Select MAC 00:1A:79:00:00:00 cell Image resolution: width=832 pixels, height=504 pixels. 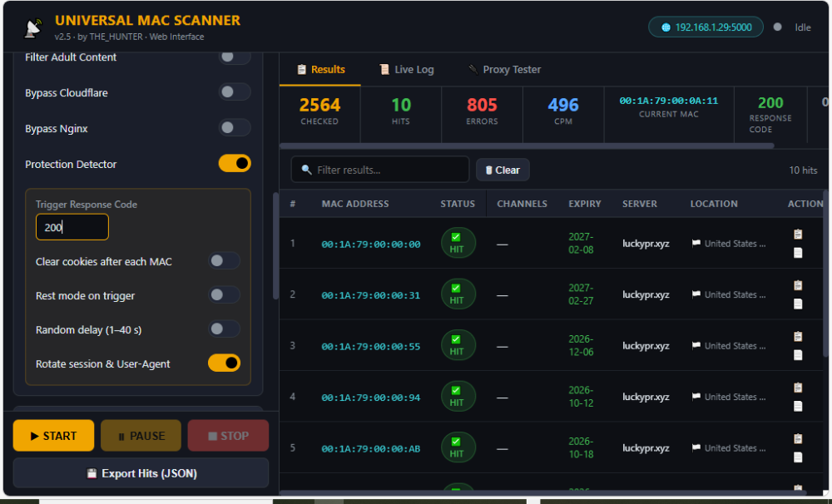pos(371,244)
